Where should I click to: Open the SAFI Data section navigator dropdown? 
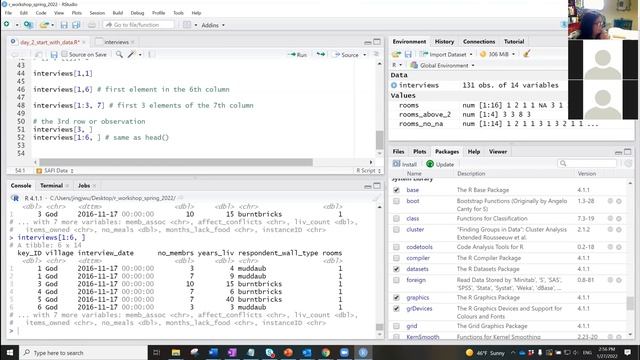tap(55, 171)
